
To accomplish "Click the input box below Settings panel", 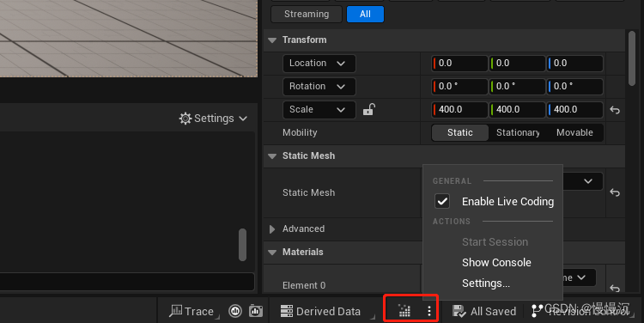I will [126, 282].
